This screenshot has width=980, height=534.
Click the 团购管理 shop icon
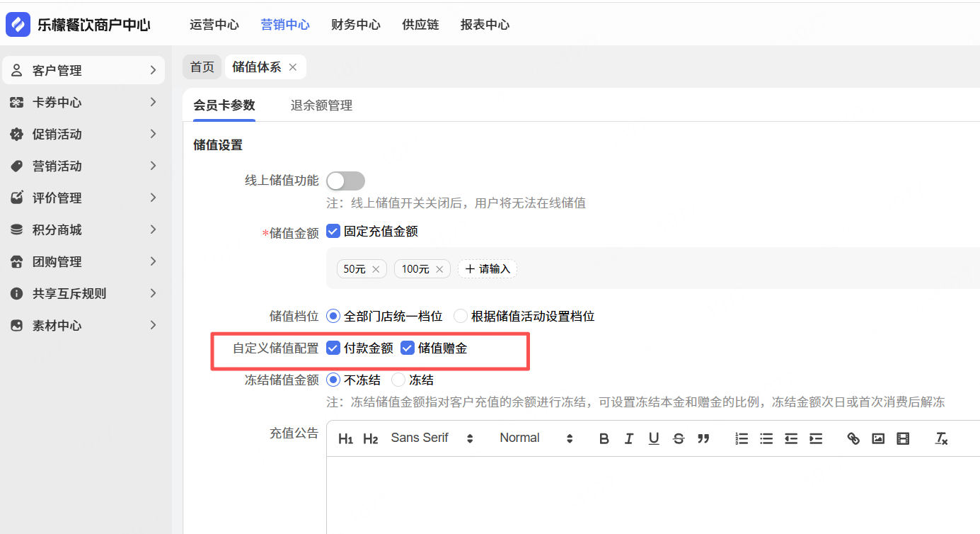click(16, 261)
